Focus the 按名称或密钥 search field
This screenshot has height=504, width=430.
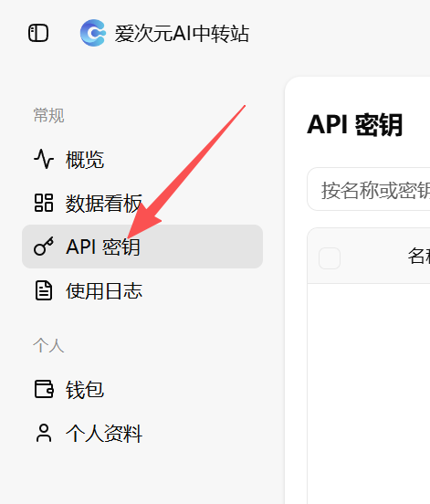pos(369,189)
